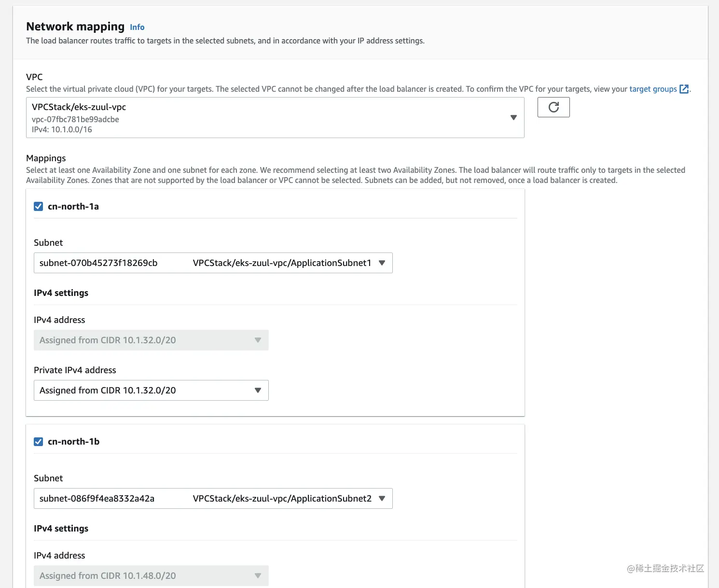This screenshot has height=588, width=719.
Task: Click the refresh VPC list icon button
Action: [553, 107]
